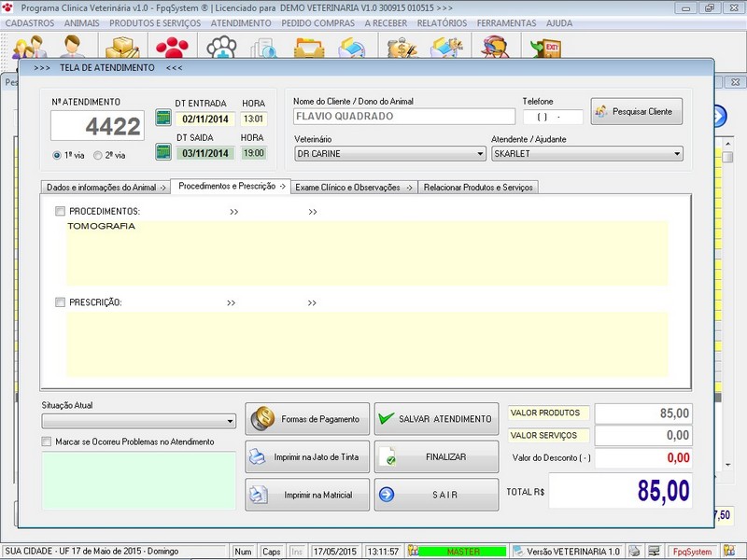Click the white paw medical toolbar icon
Image resolution: width=747 pixels, height=560 pixels.
coord(221,46)
